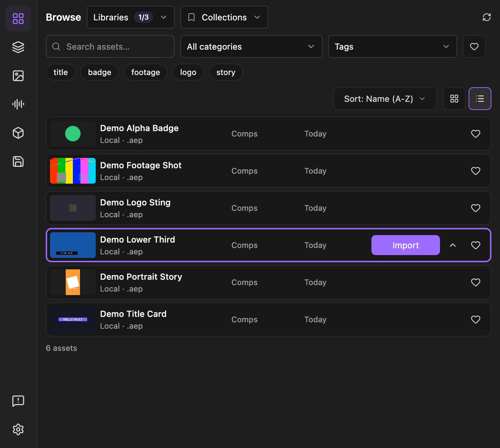Switch to grid view layout

[454, 99]
